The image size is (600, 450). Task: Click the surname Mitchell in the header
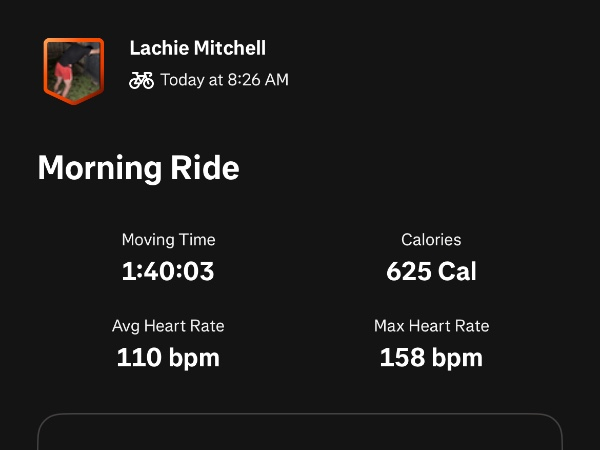(x=230, y=48)
